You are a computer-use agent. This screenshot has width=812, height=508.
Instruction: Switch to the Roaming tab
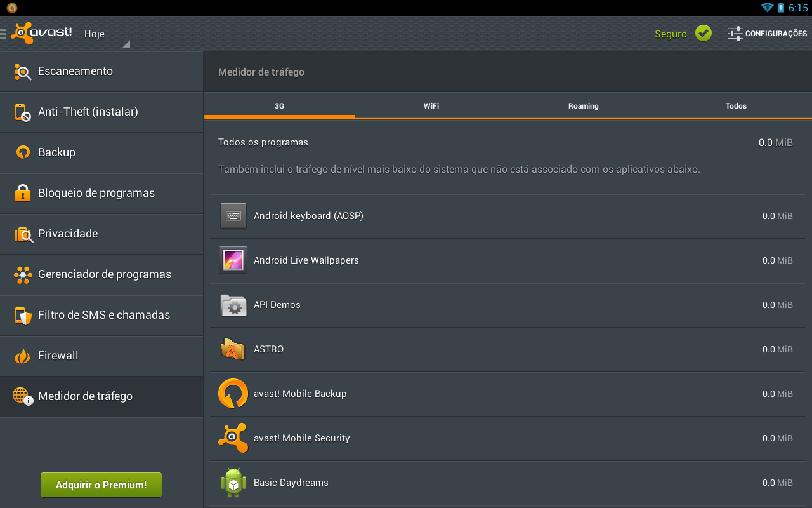pyautogui.click(x=583, y=105)
